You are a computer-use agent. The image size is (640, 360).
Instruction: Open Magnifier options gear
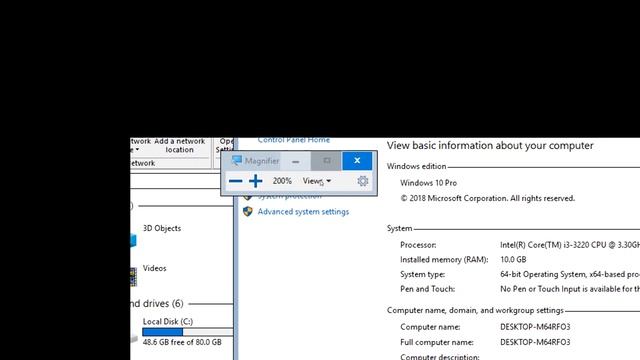362,181
